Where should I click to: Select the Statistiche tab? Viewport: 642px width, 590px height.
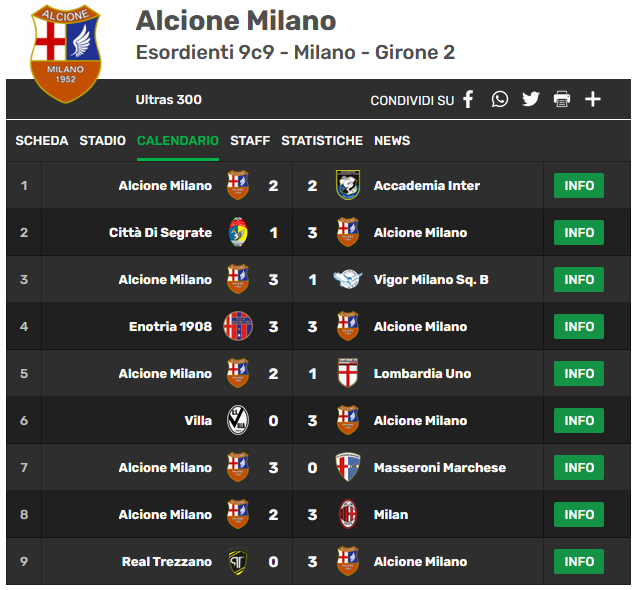(x=322, y=141)
